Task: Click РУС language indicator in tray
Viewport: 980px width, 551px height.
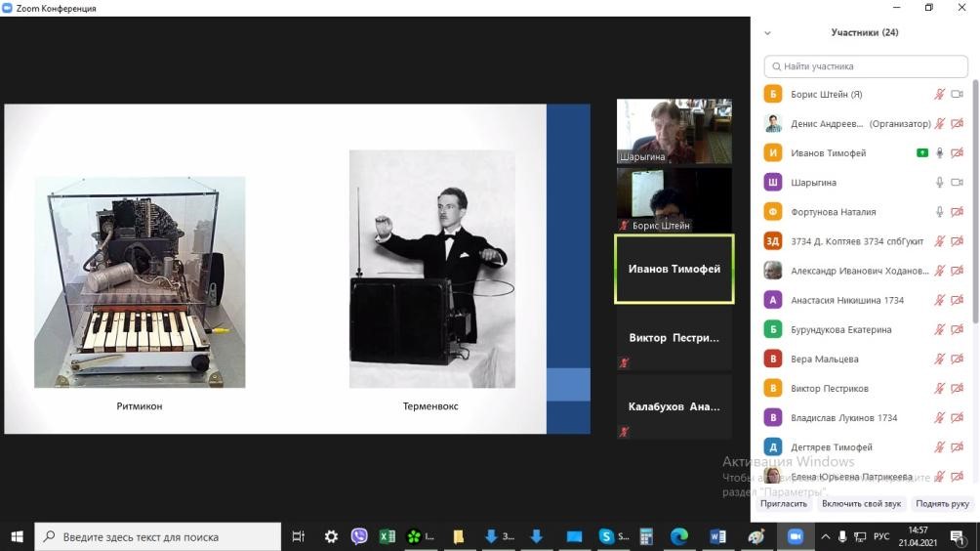Action: (881, 536)
